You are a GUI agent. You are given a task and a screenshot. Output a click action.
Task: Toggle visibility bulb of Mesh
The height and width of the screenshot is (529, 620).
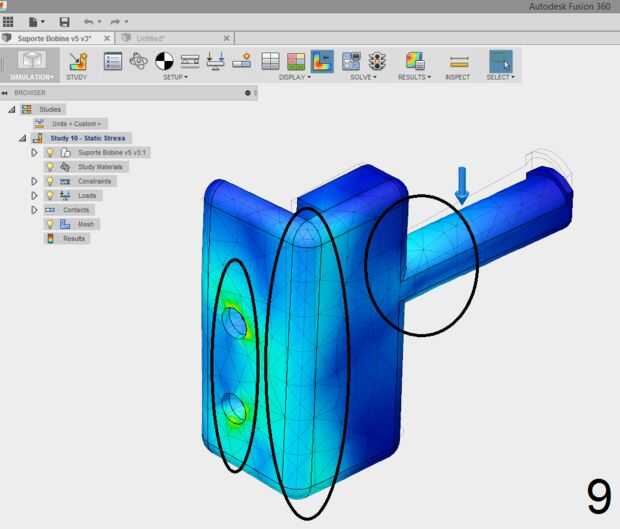50,224
